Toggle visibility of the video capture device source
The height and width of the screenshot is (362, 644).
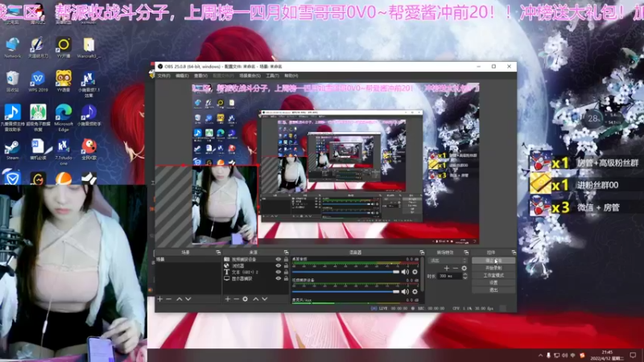(x=279, y=259)
